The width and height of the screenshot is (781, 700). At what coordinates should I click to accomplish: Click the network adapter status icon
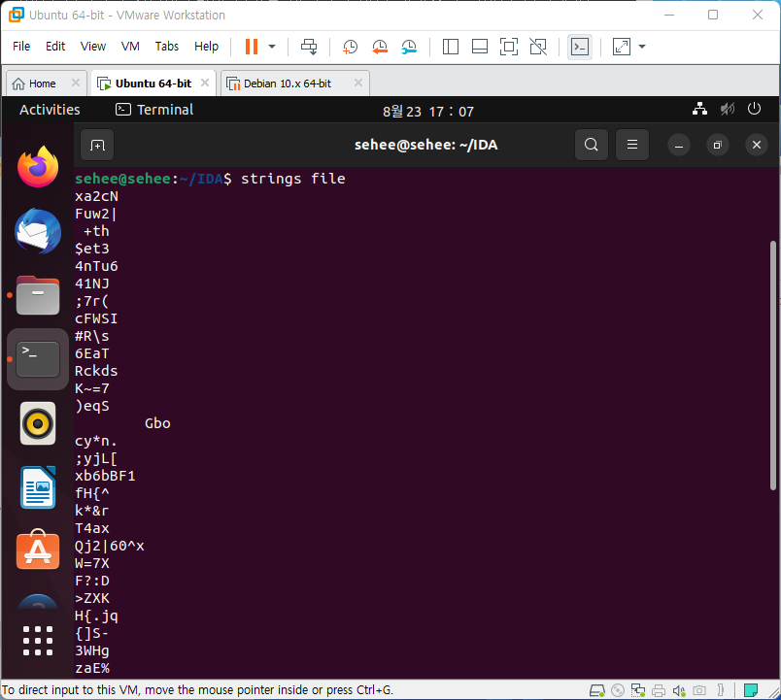click(x=638, y=690)
